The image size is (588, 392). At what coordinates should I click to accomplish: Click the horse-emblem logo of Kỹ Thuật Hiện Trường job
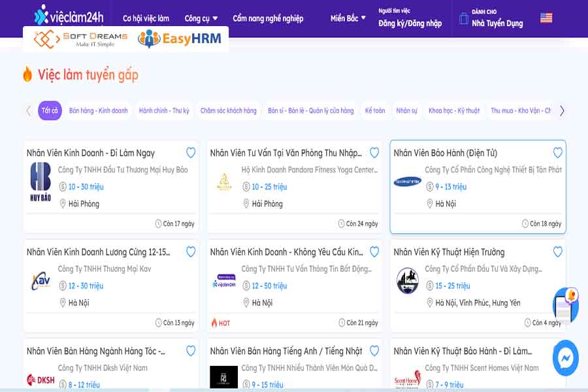coord(407,280)
